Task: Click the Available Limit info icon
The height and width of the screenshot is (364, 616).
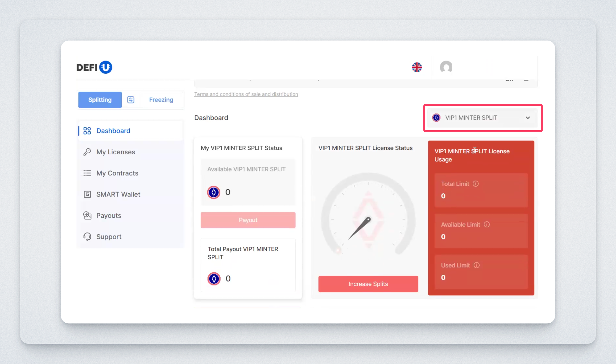Action: (487, 225)
